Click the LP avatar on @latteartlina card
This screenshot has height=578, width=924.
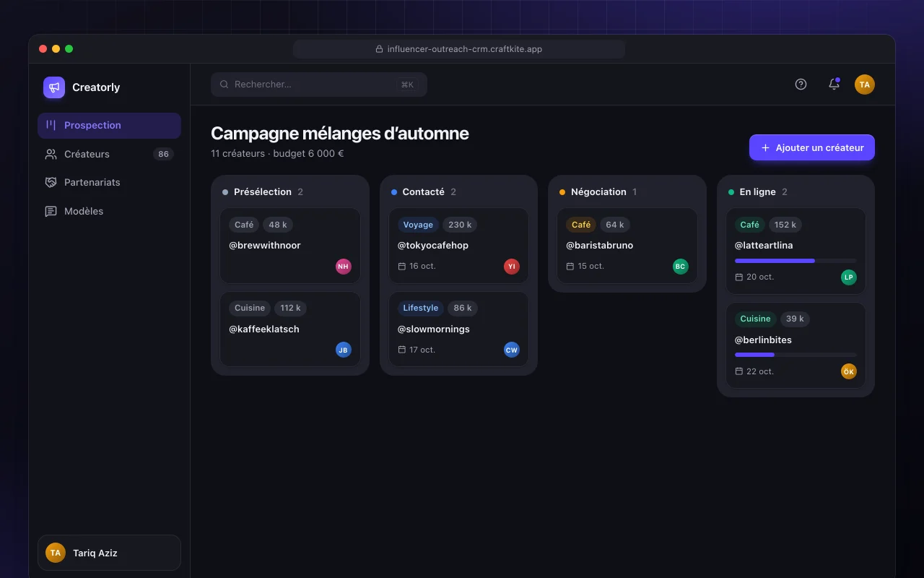point(849,277)
